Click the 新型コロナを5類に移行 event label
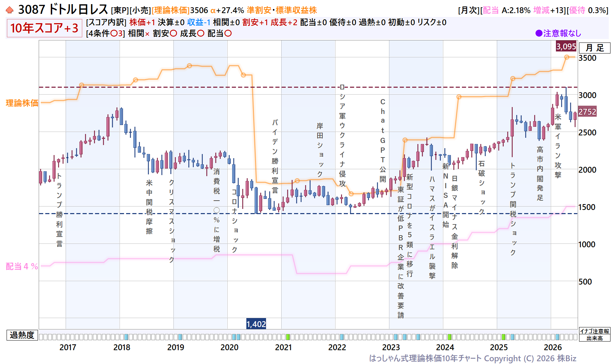 tap(410, 225)
